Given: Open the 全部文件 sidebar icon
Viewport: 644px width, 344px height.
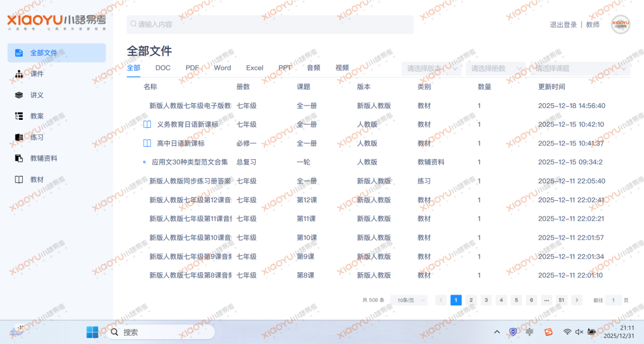Looking at the screenshot, I should click(x=19, y=53).
